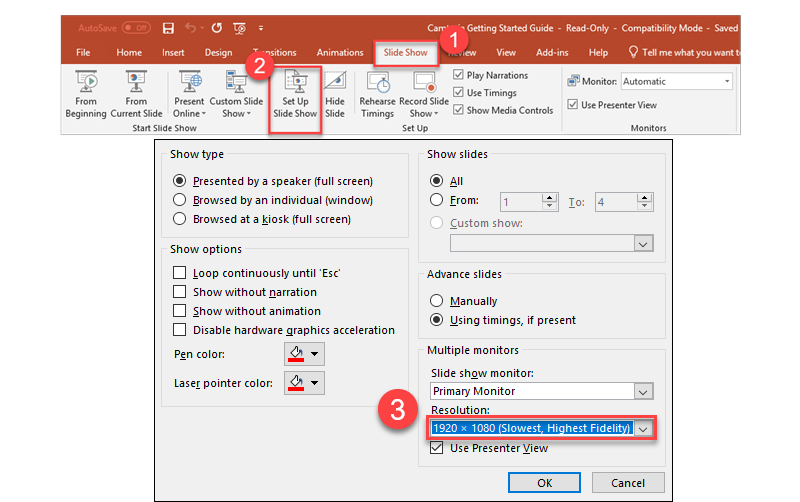Image resolution: width=800 pixels, height=502 pixels.
Task: Switch to the Animations tab
Action: 340,52
